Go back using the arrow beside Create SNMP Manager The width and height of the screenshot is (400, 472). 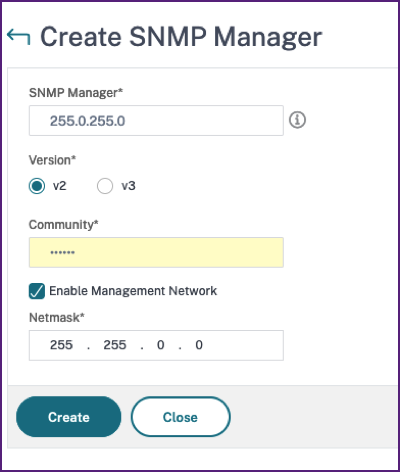point(19,37)
